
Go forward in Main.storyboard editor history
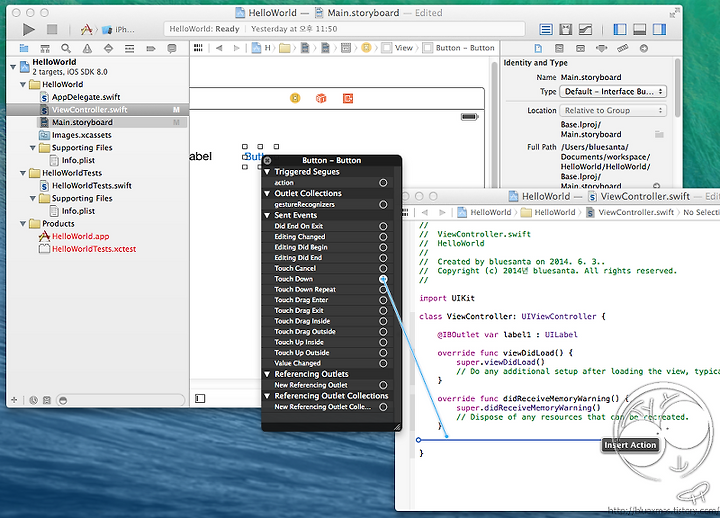pos(236,48)
